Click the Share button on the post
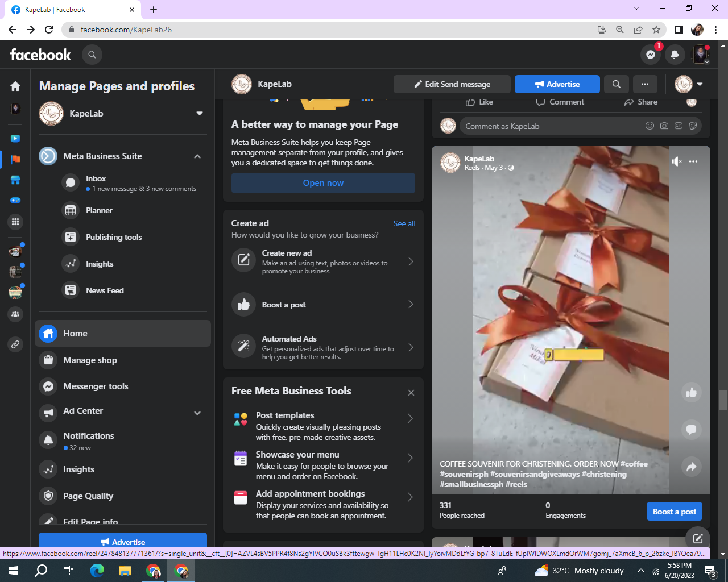This screenshot has width=728, height=582. tap(641, 102)
